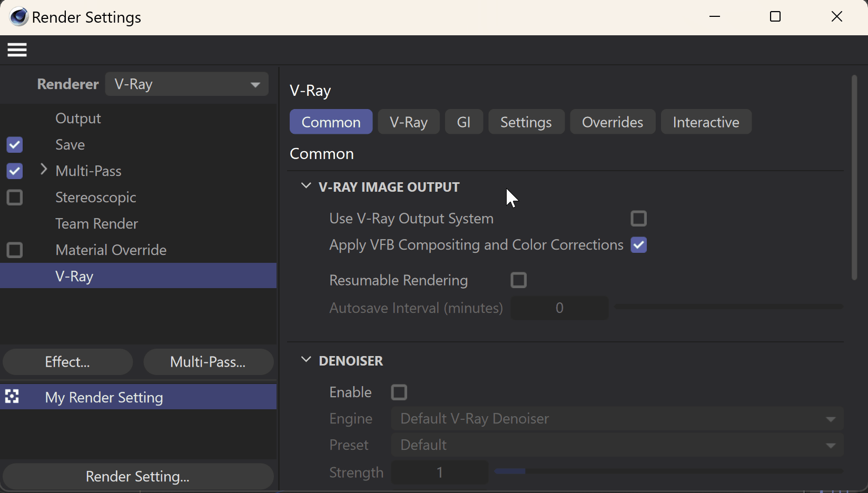Click the render setting icon beside My Render Setting
The height and width of the screenshot is (493, 868).
[12, 397]
